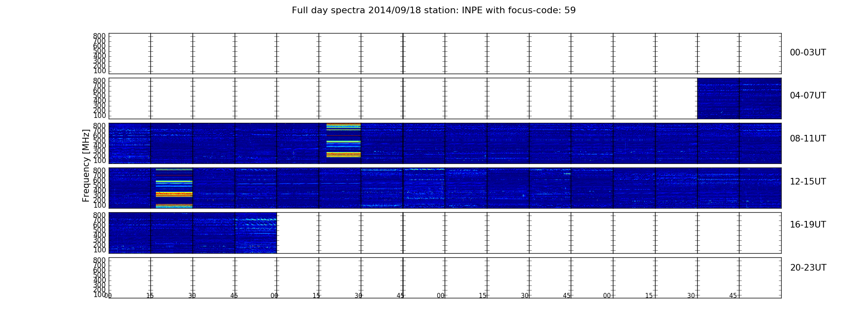The width and height of the screenshot is (868, 331).
Task: Select the '16-19UT' row label
Action: pyautogui.click(x=808, y=225)
